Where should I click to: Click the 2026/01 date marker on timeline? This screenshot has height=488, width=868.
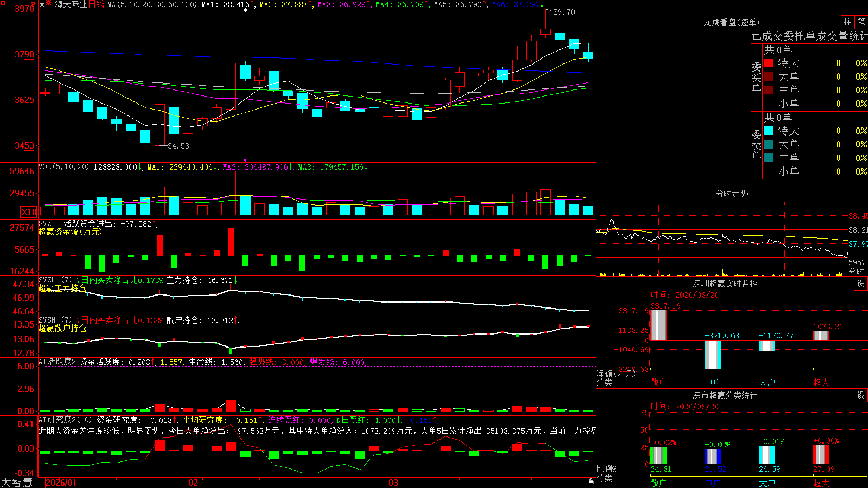coord(61,483)
